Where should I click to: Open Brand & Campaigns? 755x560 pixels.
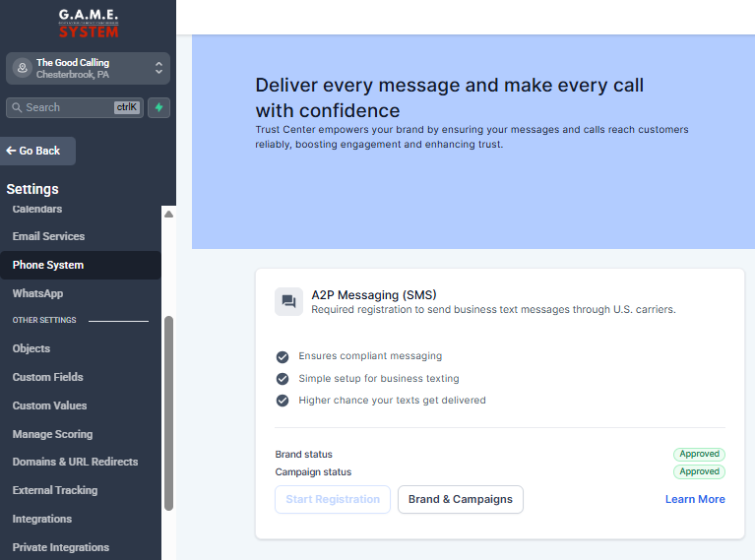click(x=461, y=499)
